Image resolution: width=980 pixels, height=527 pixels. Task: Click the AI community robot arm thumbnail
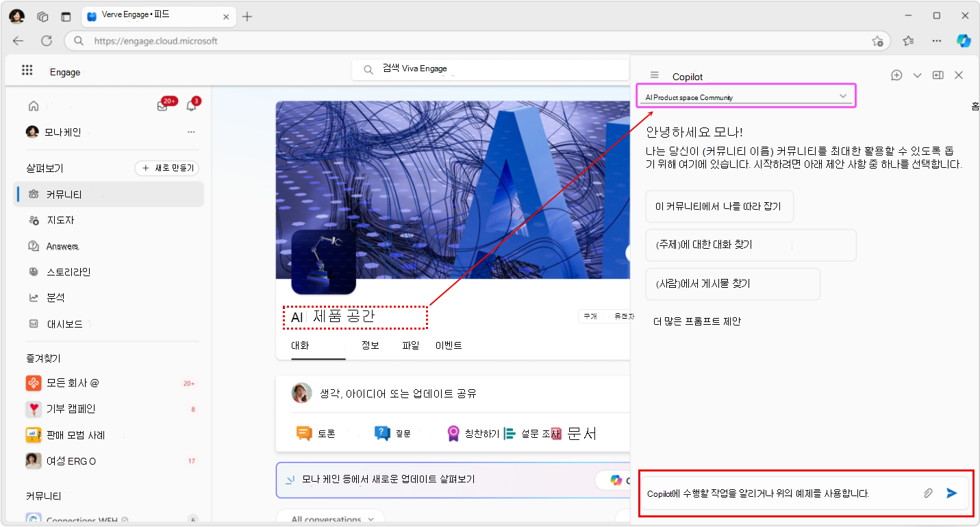(x=323, y=262)
